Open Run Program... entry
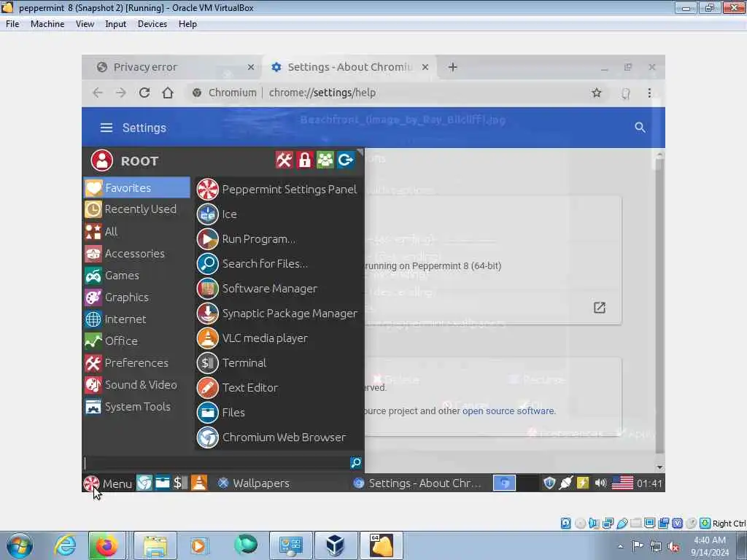 pyautogui.click(x=277, y=238)
